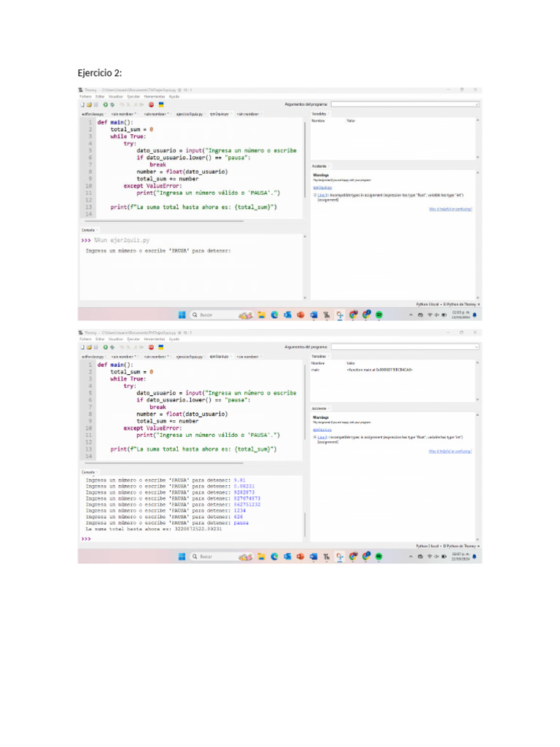Viewport: 560px width, 747px height.
Task: Click Debug script icon in top Thonny window
Action: [x=112, y=104]
